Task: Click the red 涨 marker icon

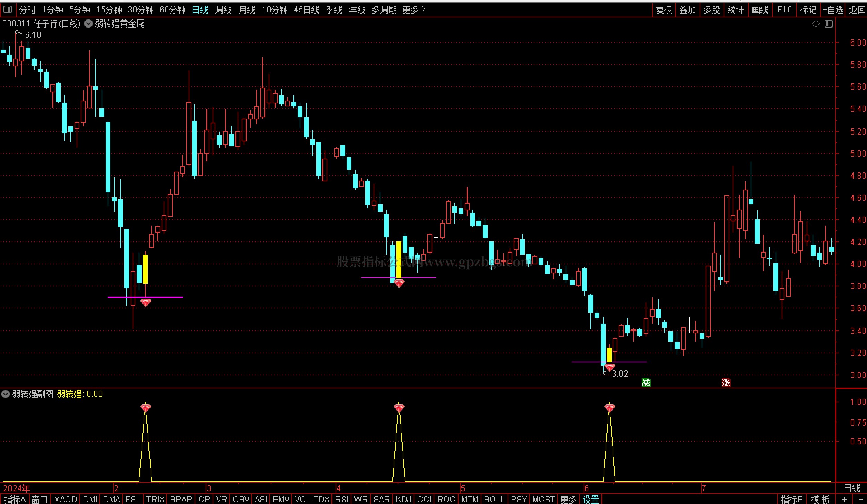Action: 726,382
